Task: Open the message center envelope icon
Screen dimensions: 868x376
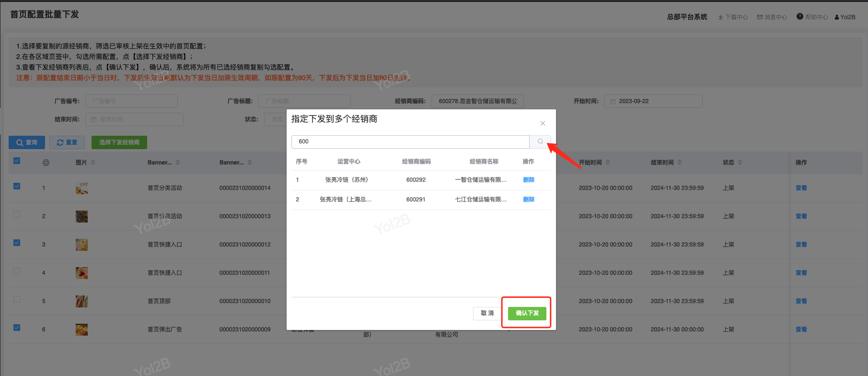Action: coord(760,17)
